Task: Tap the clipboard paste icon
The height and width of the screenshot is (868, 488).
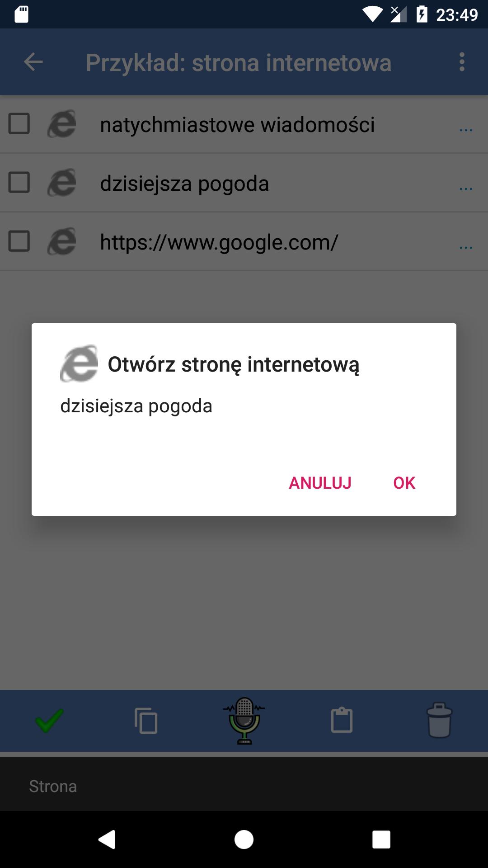Action: 342,720
